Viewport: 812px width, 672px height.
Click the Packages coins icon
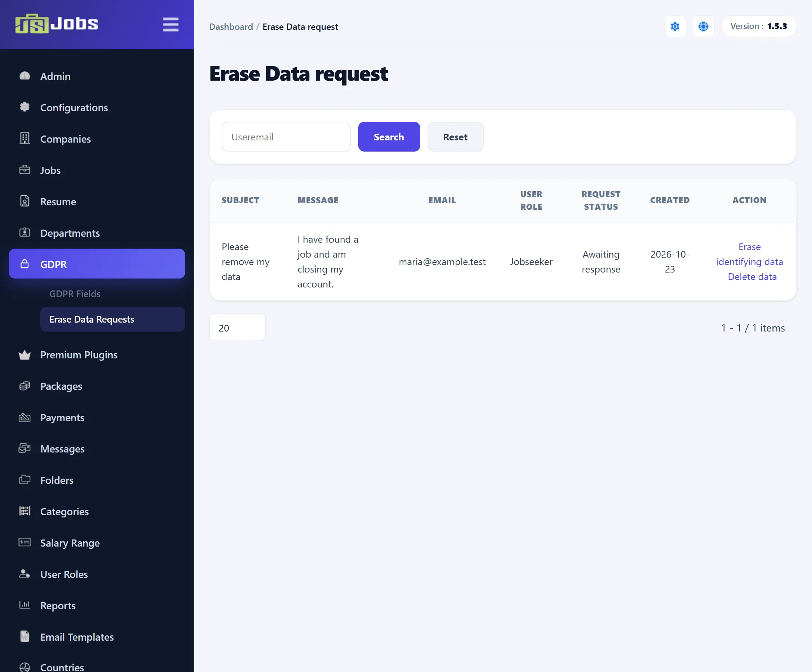25,386
